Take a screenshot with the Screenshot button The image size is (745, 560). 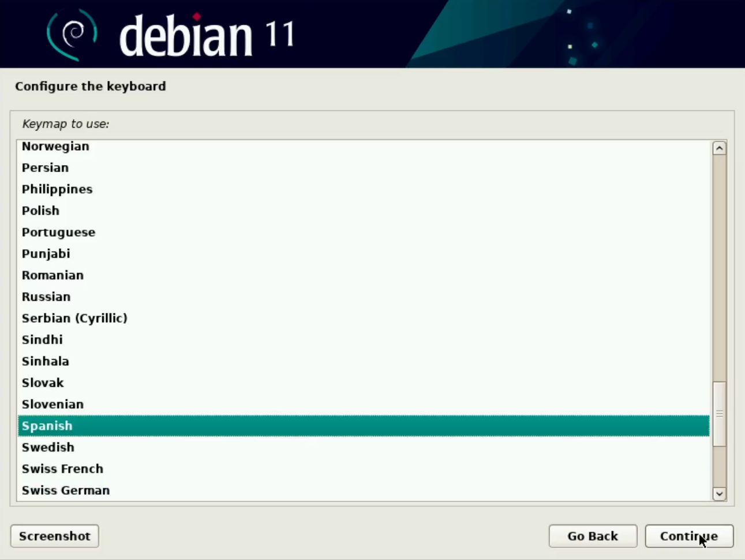55,536
